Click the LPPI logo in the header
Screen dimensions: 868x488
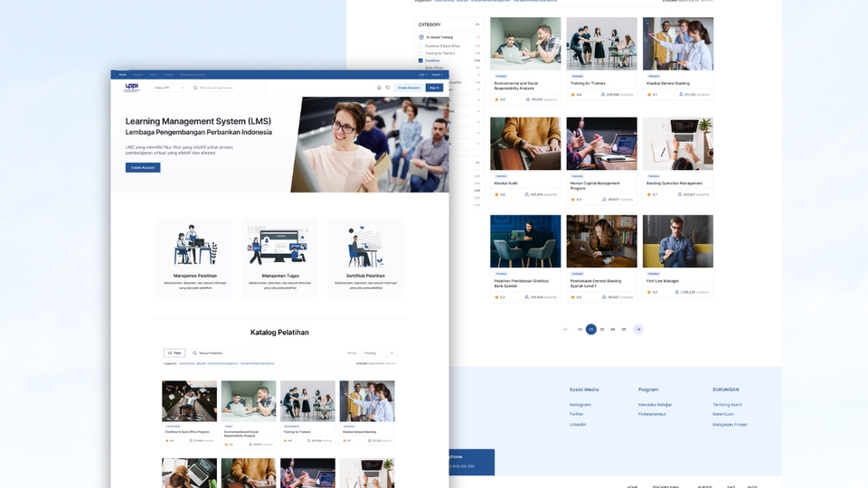tap(132, 88)
